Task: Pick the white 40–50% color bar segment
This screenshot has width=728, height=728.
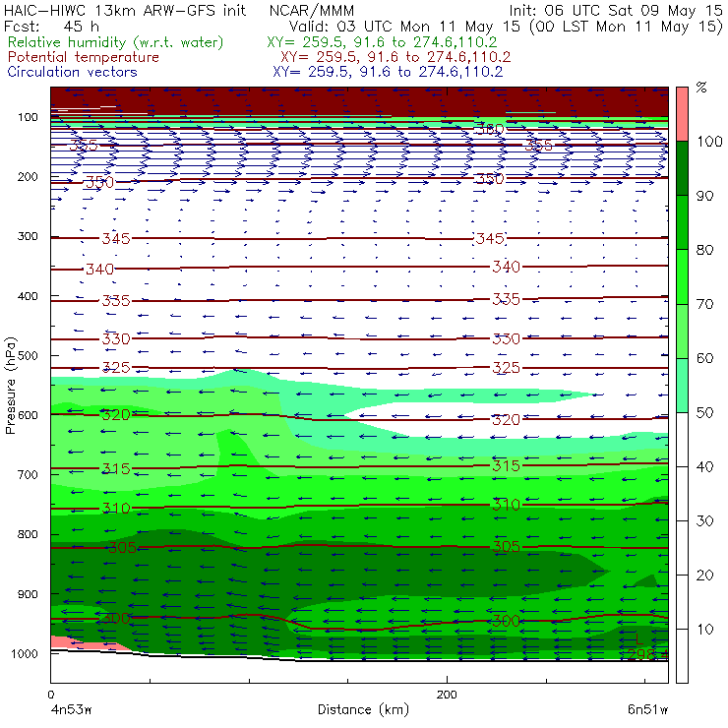Action: point(682,440)
